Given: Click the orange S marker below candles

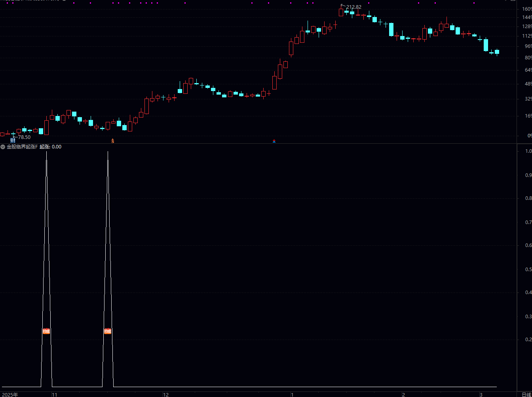Looking at the screenshot, I should click(x=113, y=141).
